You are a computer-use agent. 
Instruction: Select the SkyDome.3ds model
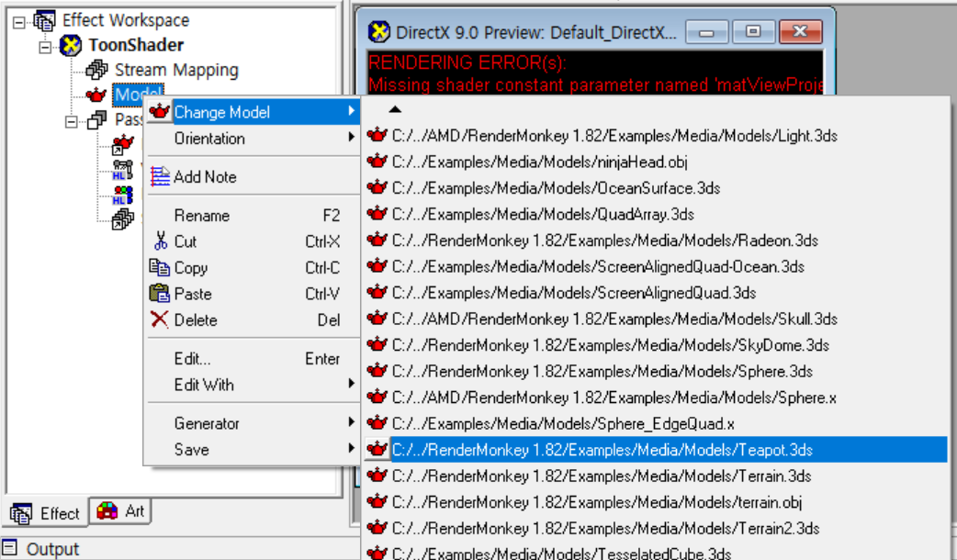(654, 345)
